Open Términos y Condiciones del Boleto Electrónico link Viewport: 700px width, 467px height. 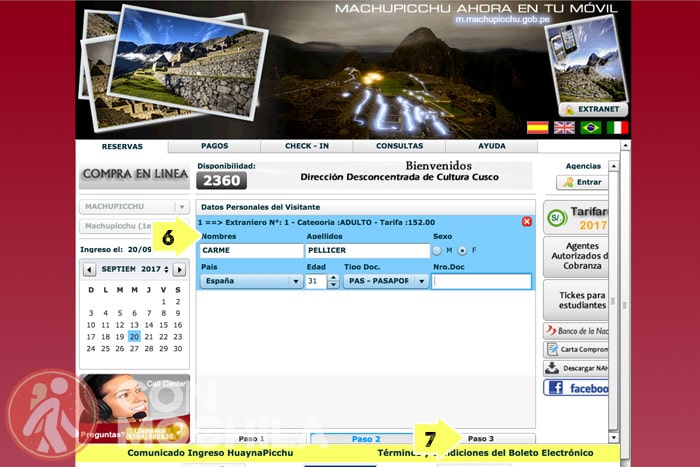485,453
